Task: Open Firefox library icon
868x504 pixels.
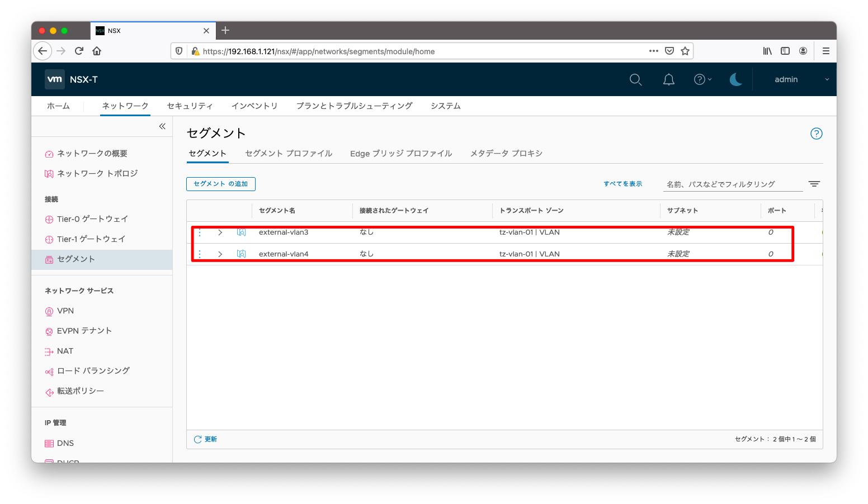Action: pyautogui.click(x=767, y=51)
